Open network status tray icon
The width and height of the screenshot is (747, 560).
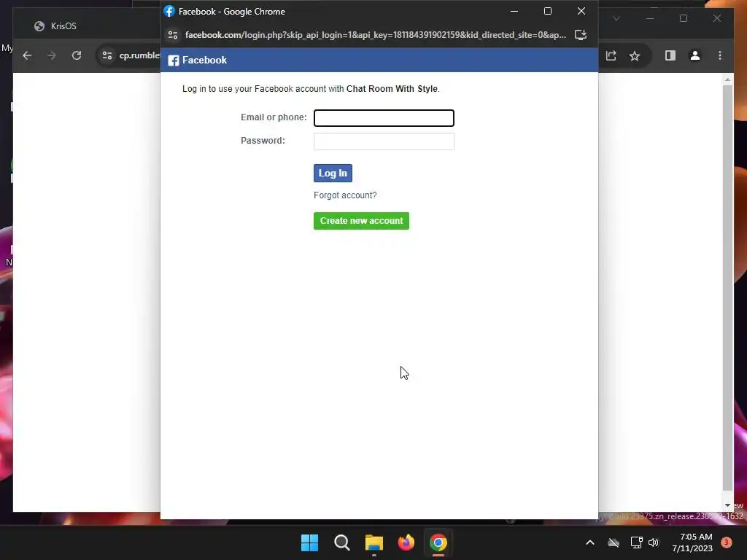pyautogui.click(x=636, y=542)
